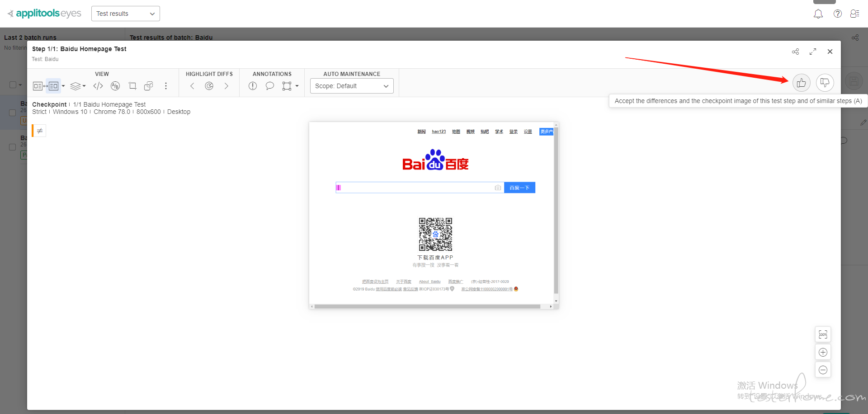Add a bug annotation
This screenshot has height=414, width=868.
(x=253, y=86)
